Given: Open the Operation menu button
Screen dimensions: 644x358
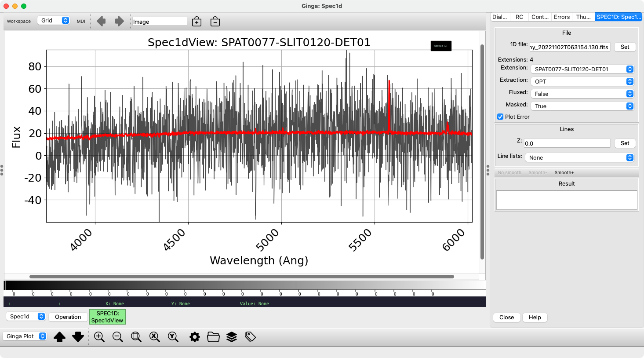Looking at the screenshot, I should [68, 317].
